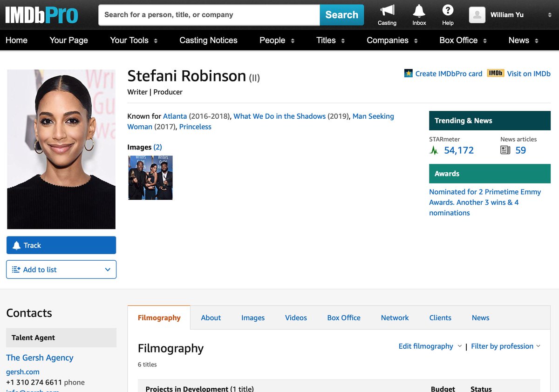Switch to the Videos tab
This screenshot has width=559, height=392.
(296, 318)
